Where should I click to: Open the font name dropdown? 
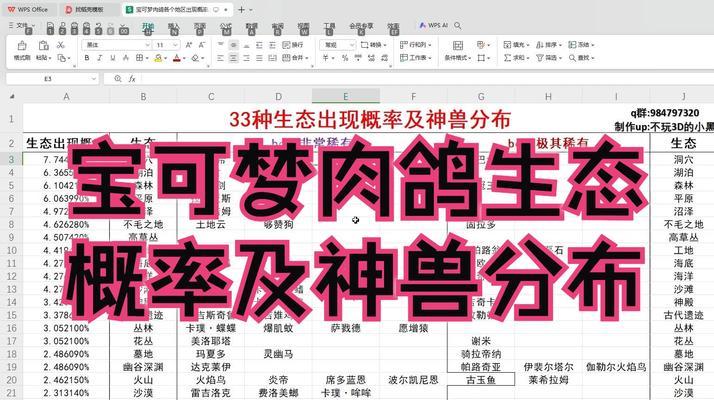(x=147, y=45)
